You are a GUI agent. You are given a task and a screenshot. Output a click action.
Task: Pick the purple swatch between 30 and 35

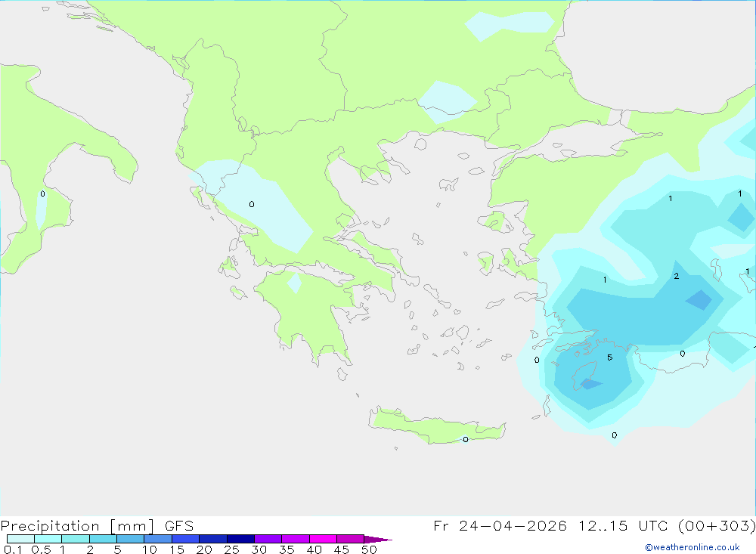coord(268,539)
